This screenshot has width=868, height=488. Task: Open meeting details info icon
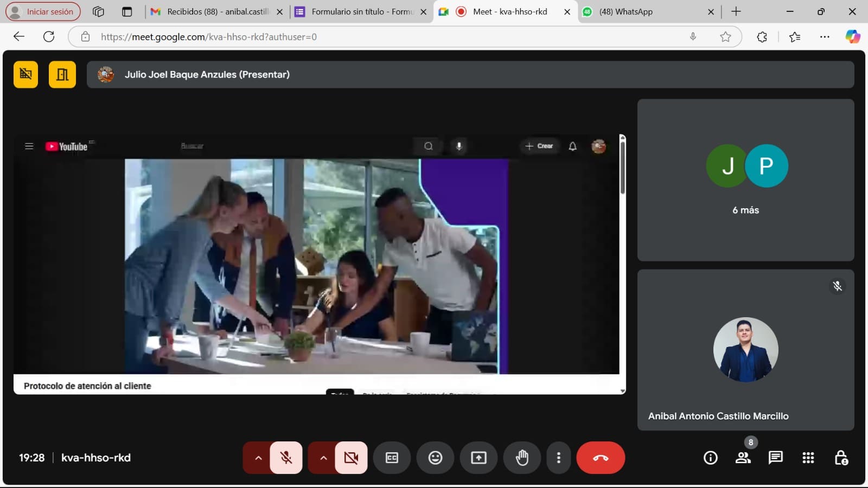click(x=710, y=458)
